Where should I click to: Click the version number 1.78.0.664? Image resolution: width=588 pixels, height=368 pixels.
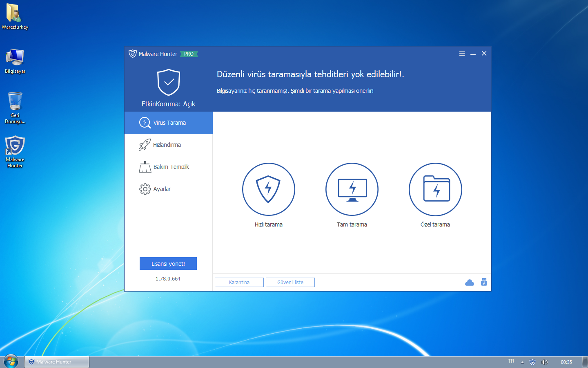(x=168, y=279)
